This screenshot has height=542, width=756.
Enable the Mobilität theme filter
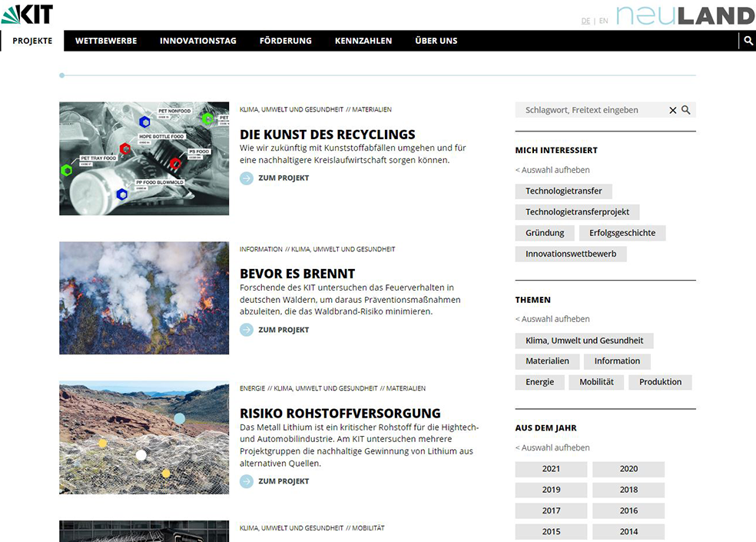596,381
